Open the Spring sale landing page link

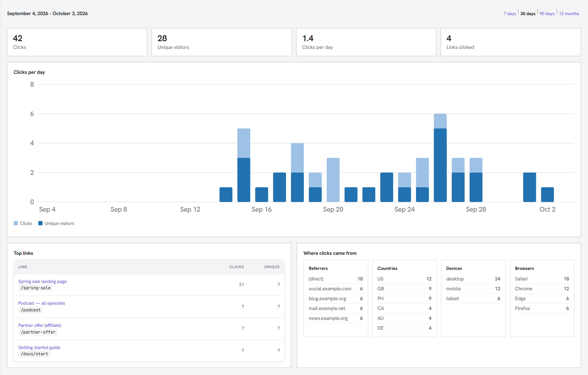coord(42,281)
